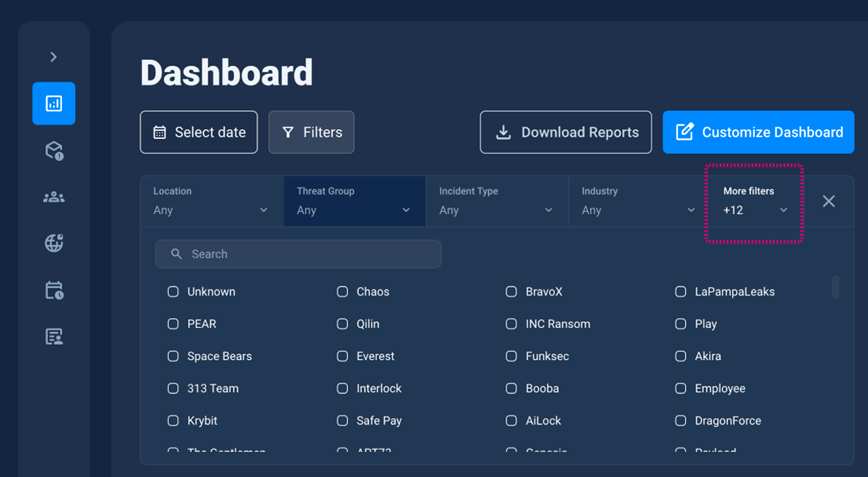This screenshot has height=477, width=868.
Task: Open the calendar clock icon in sidebar
Action: point(54,290)
